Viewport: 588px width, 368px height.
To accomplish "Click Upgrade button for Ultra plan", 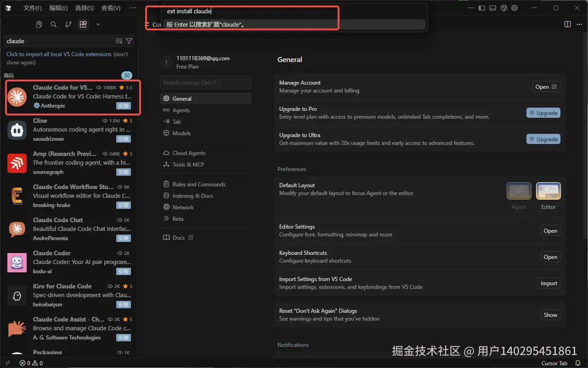I will [x=543, y=139].
